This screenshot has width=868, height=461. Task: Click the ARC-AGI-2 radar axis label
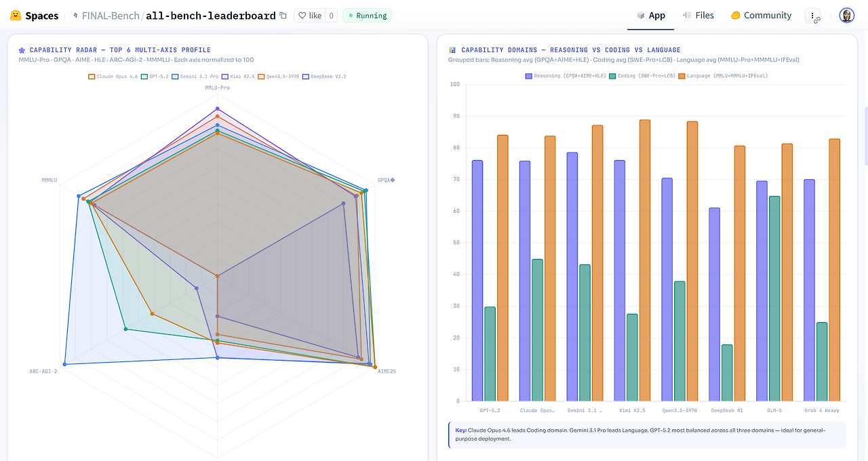click(43, 372)
